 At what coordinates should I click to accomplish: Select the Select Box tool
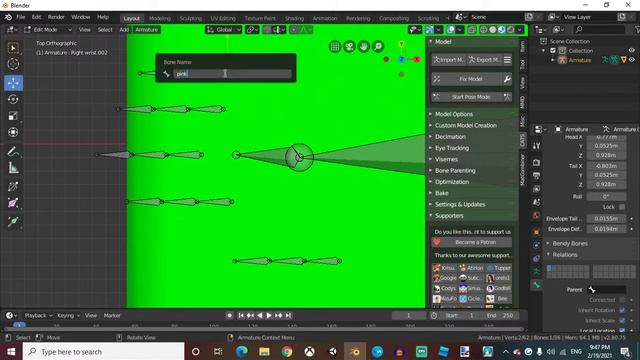point(13,48)
